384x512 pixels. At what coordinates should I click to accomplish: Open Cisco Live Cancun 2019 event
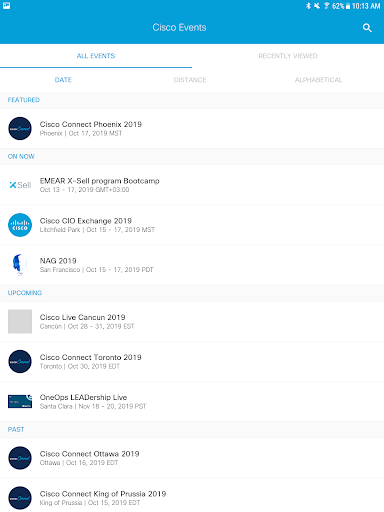coord(192,322)
